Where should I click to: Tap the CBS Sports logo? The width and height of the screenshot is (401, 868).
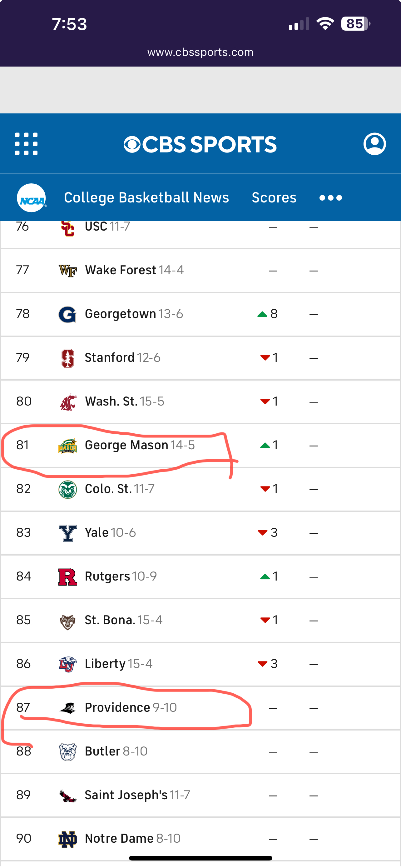pyautogui.click(x=200, y=144)
